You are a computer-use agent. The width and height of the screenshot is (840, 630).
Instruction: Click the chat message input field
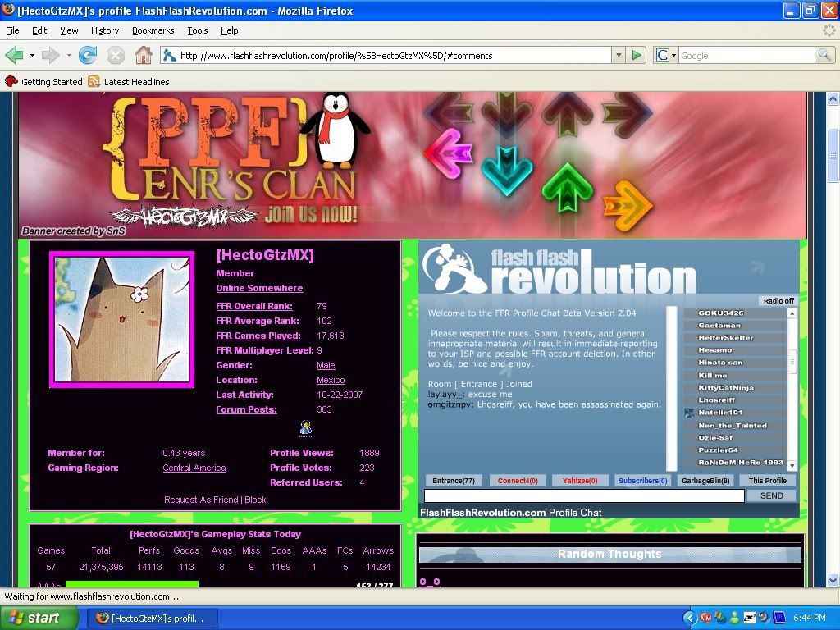click(584, 495)
